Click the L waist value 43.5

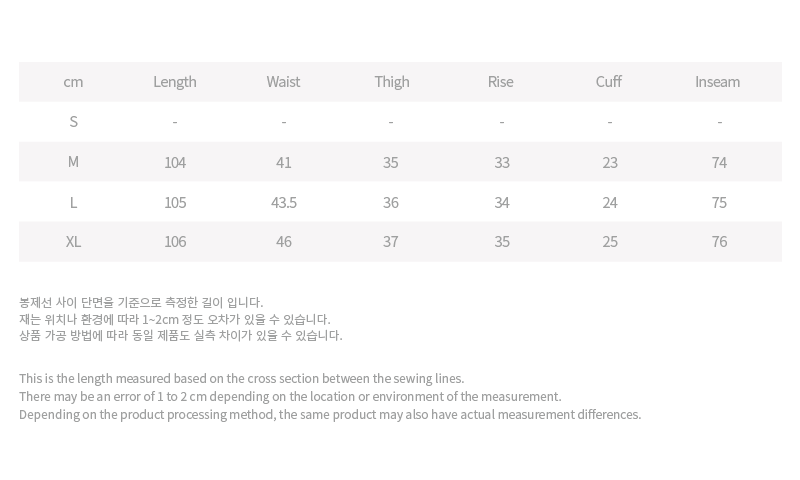[284, 203]
